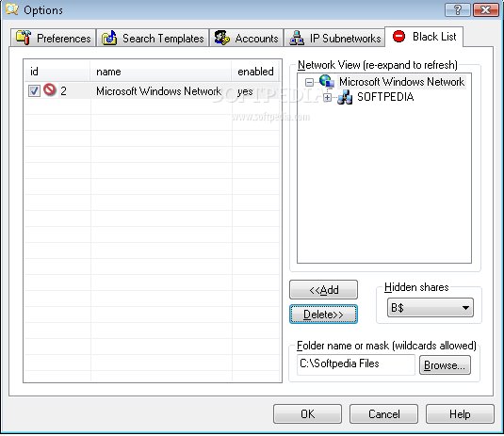Viewport: 504px width, 436px height.
Task: Close the Options dialog window
Action: pyautogui.click(x=485, y=10)
